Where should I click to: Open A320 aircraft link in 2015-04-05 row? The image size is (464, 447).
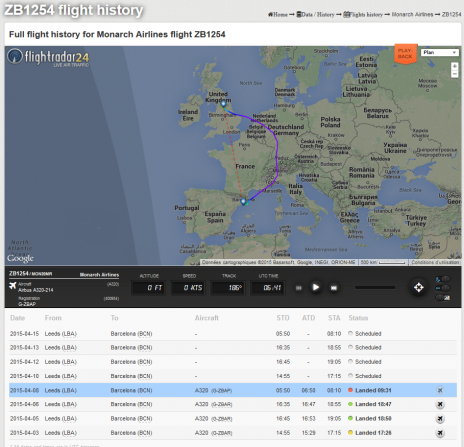click(x=213, y=419)
